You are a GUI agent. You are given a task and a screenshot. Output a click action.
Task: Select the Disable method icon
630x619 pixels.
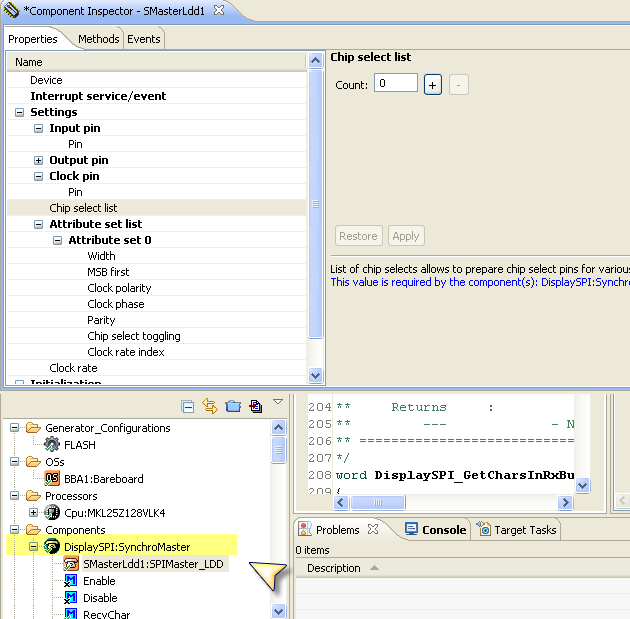[71, 598]
